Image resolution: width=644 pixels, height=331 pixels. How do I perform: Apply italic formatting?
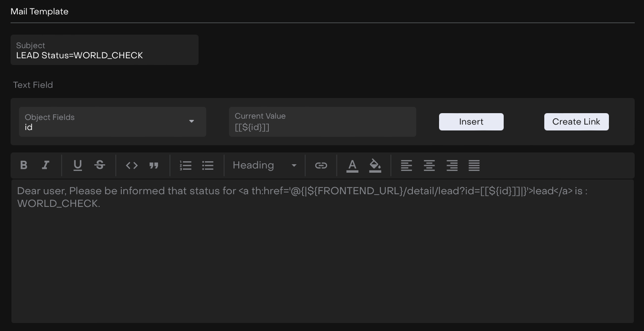pos(46,165)
